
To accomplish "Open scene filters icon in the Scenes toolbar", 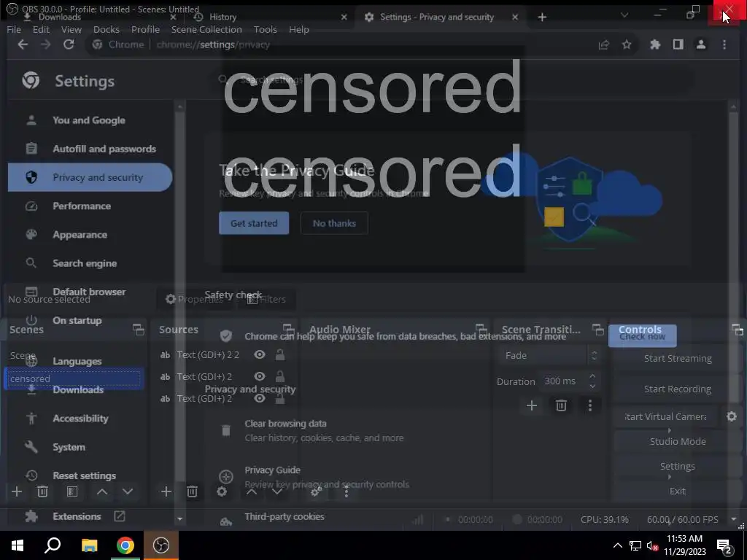I will click(72, 491).
